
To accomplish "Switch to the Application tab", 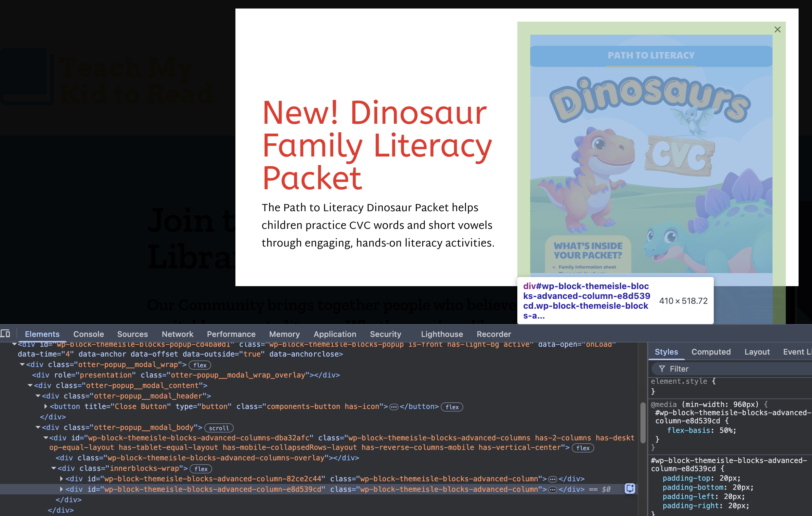I will [x=335, y=334].
